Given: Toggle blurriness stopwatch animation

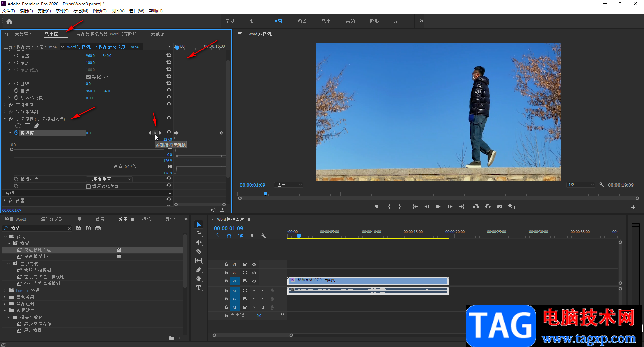Looking at the screenshot, I should (16, 133).
